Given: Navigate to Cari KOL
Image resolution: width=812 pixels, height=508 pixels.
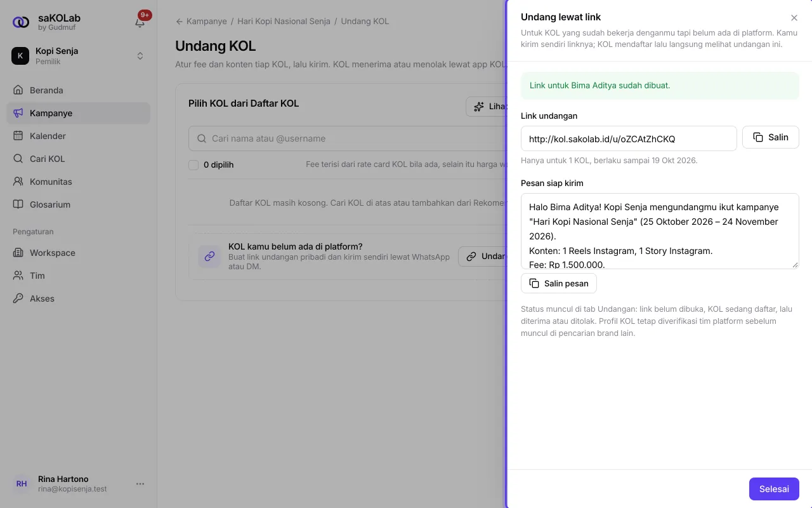Looking at the screenshot, I should pyautogui.click(x=79, y=159).
